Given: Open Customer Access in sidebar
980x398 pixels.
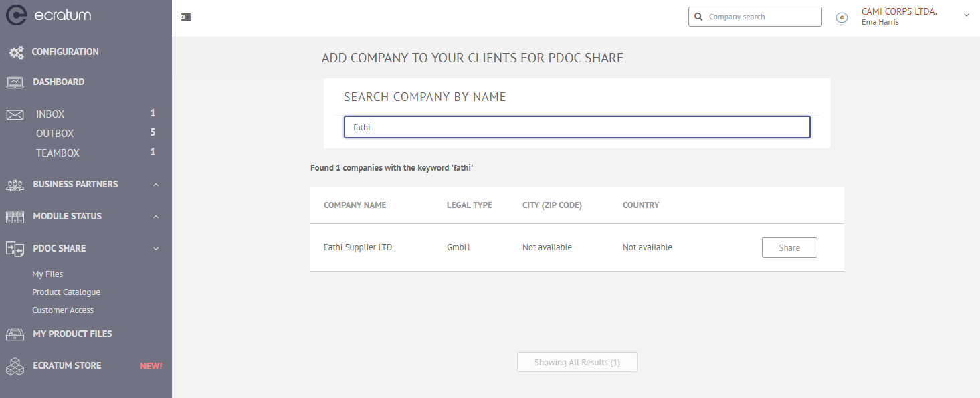Looking at the screenshot, I should pos(63,310).
